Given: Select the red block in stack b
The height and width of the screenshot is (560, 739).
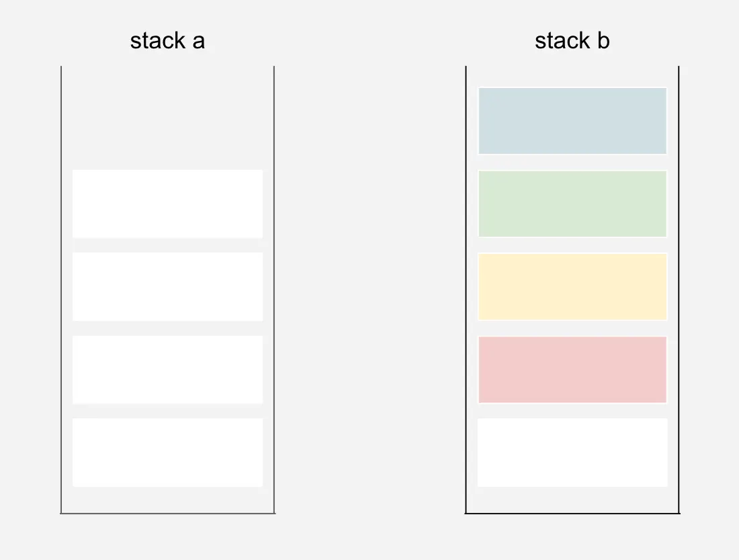Looking at the screenshot, I should click(x=572, y=369).
